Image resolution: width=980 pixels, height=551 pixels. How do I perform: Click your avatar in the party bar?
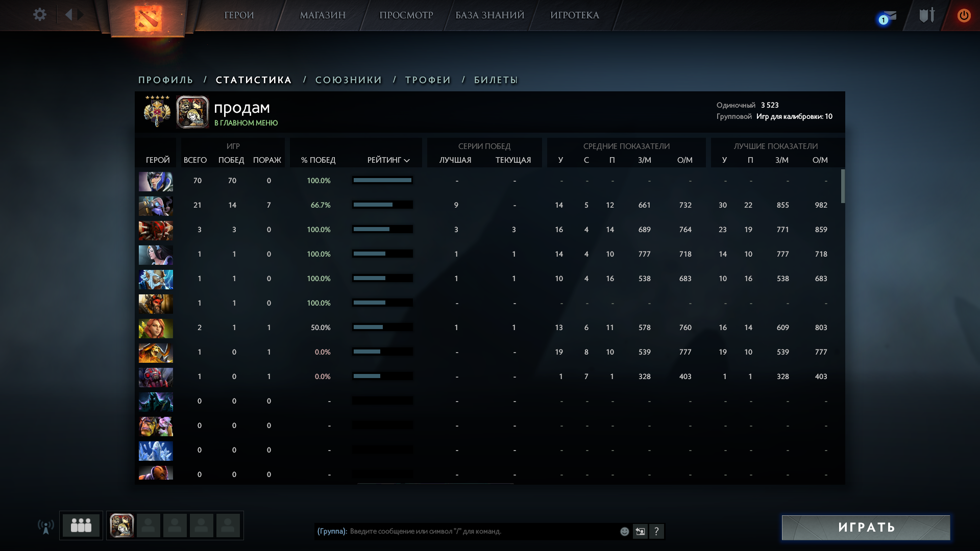click(x=122, y=525)
